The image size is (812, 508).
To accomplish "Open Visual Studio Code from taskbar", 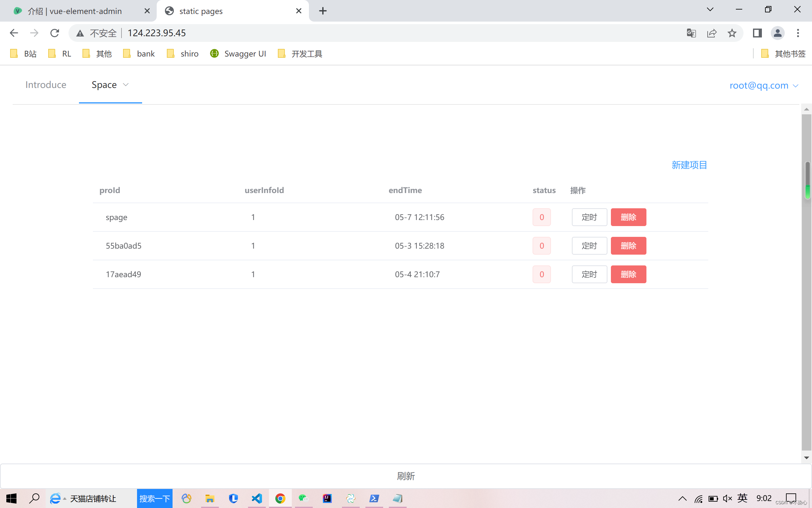I will pyautogui.click(x=257, y=498).
